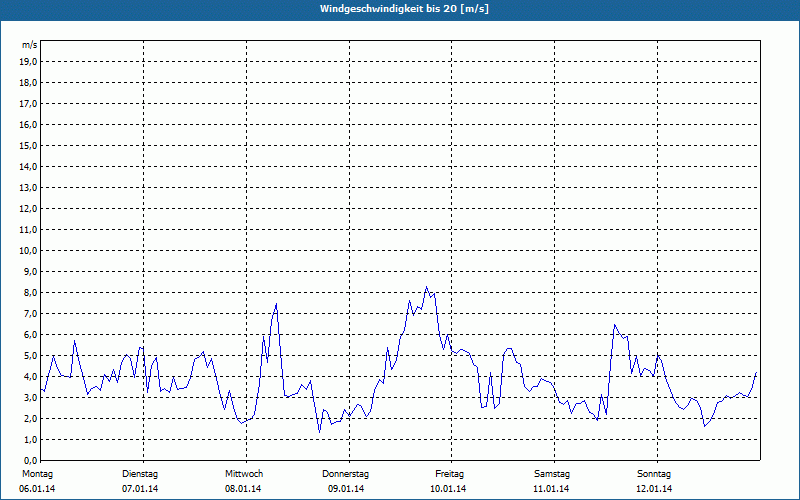Click the 0,0 y-axis label
The image size is (800, 500).
(x=30, y=461)
